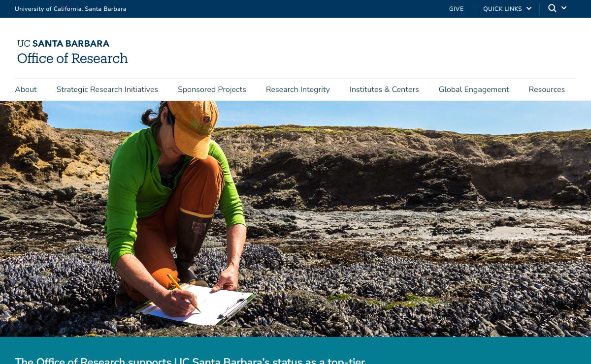Go to the Office of Research home title

72,58
